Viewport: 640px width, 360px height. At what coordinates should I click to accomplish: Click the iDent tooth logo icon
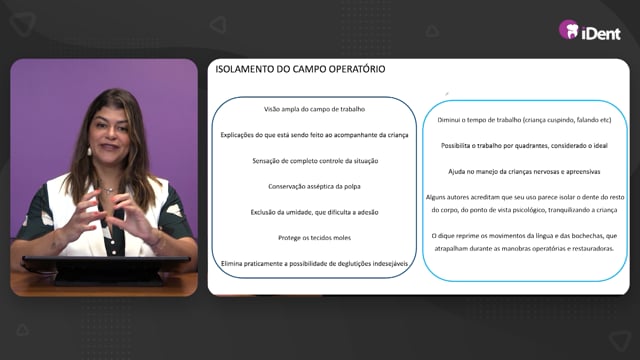pos(569,30)
